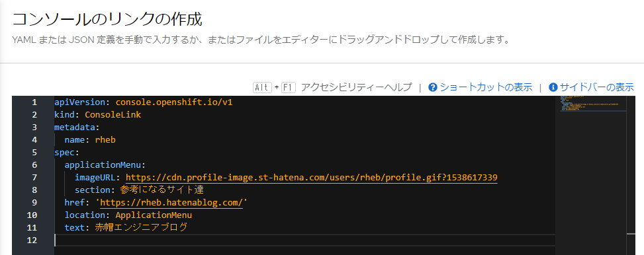The image size is (644, 255).
Task: Click the href key
Action: point(74,203)
